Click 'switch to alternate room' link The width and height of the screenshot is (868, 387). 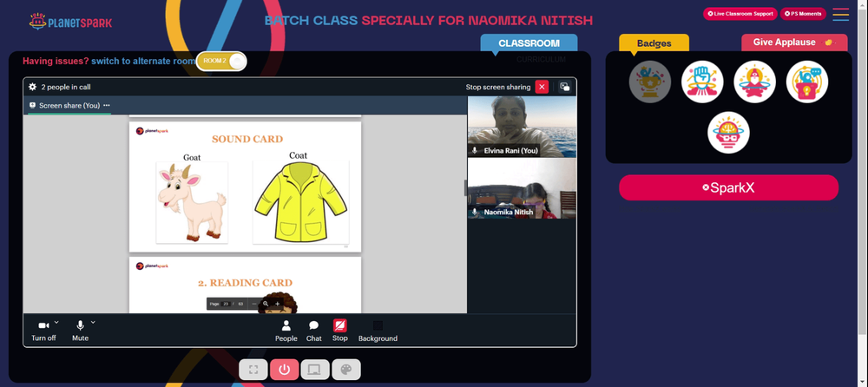pos(143,61)
